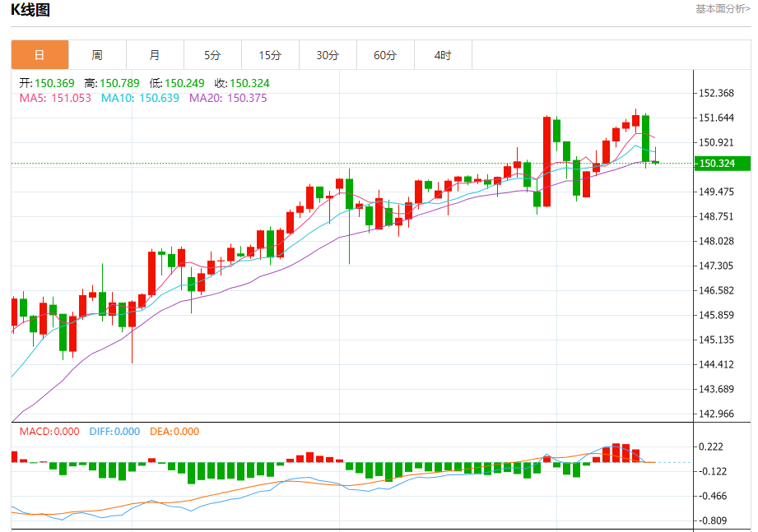
Task: Click the DEA:0.000 indicator label
Action: click(174, 432)
